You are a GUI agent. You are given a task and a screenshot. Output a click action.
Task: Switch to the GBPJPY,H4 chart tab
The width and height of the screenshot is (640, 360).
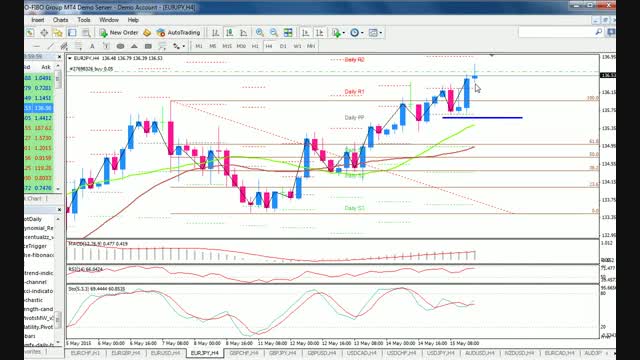coord(282,353)
